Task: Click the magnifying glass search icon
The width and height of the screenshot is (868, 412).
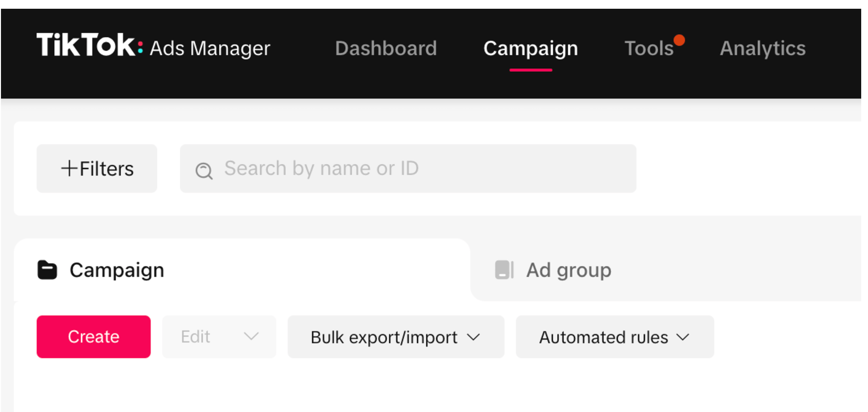Action: click(x=204, y=171)
